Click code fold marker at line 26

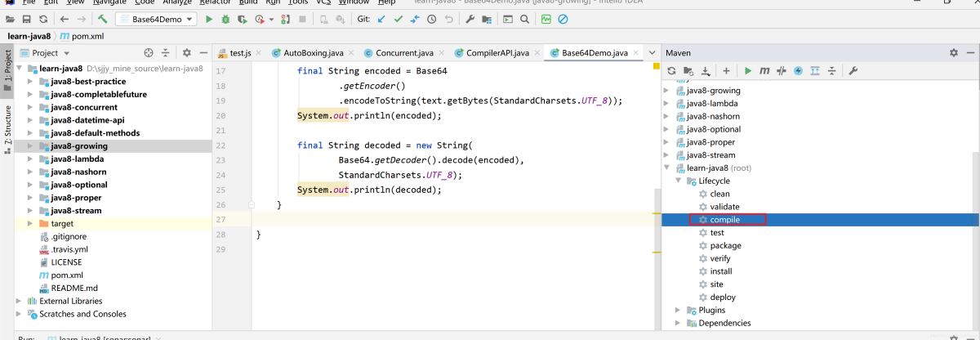[x=252, y=204]
